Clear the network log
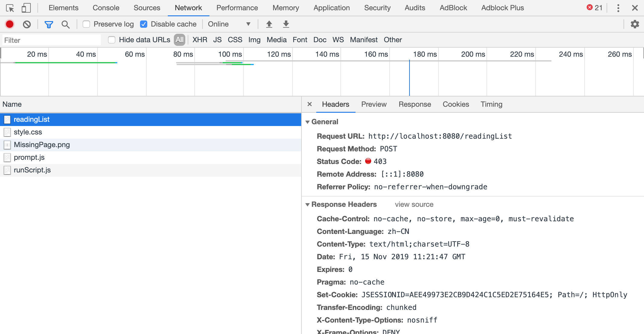Image resolution: width=644 pixels, height=334 pixels. coord(27,24)
